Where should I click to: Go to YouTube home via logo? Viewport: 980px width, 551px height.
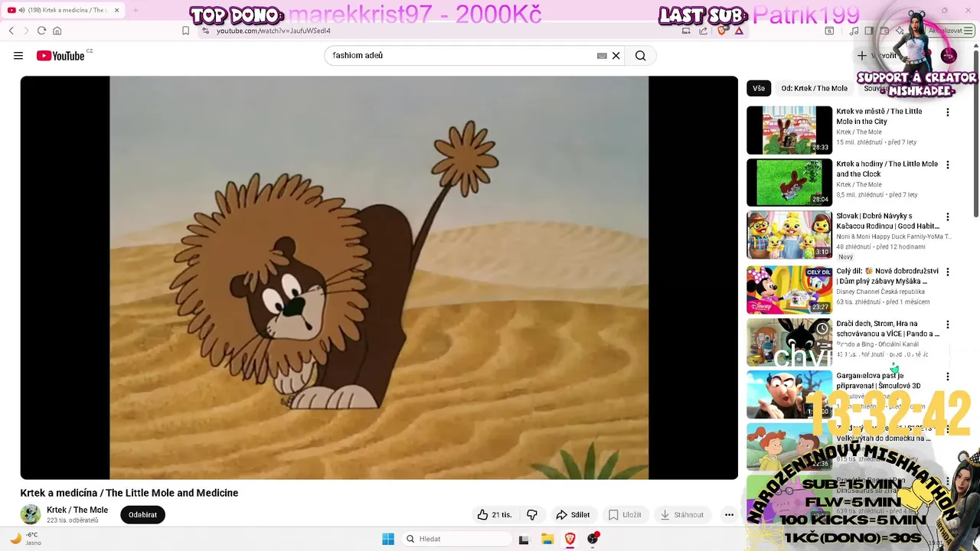point(61,56)
